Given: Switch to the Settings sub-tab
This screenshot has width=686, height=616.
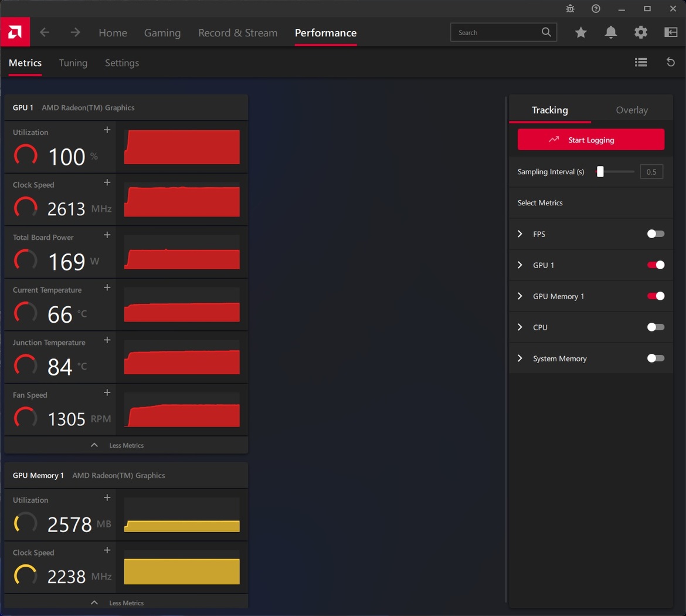Looking at the screenshot, I should click(122, 63).
